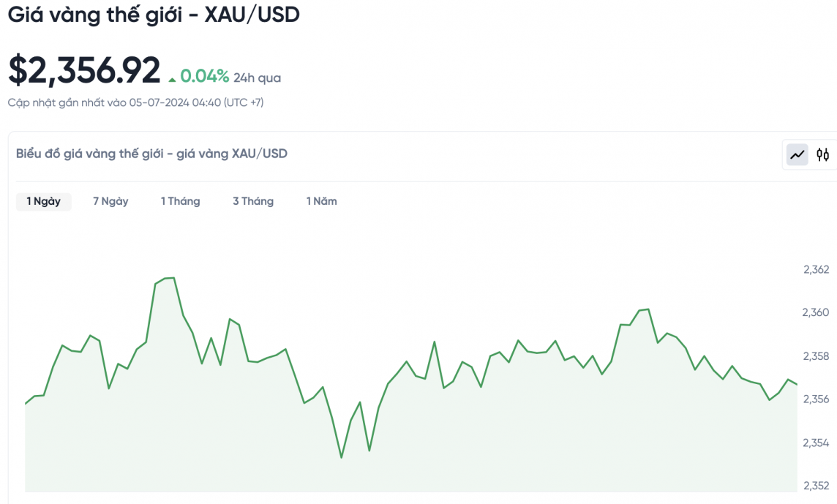Click the 2,362 y-axis label
The image size is (837, 504).
(x=816, y=269)
